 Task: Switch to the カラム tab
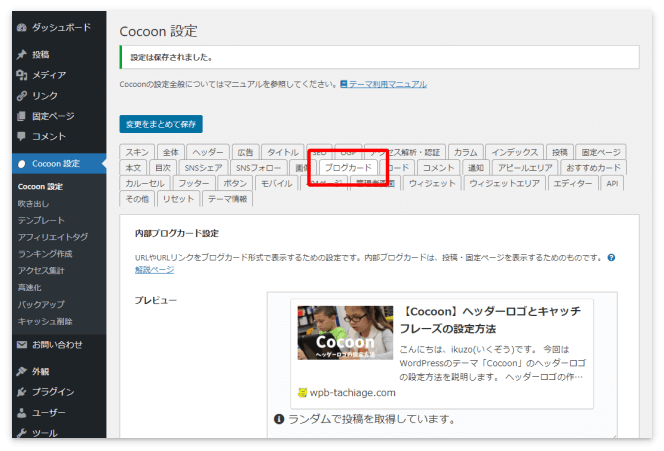tap(465, 152)
